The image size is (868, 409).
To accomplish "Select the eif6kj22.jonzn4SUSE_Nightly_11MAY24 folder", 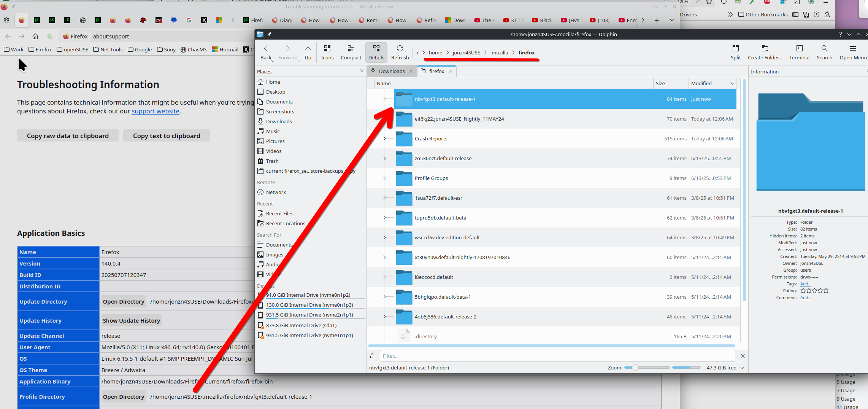I will [459, 119].
